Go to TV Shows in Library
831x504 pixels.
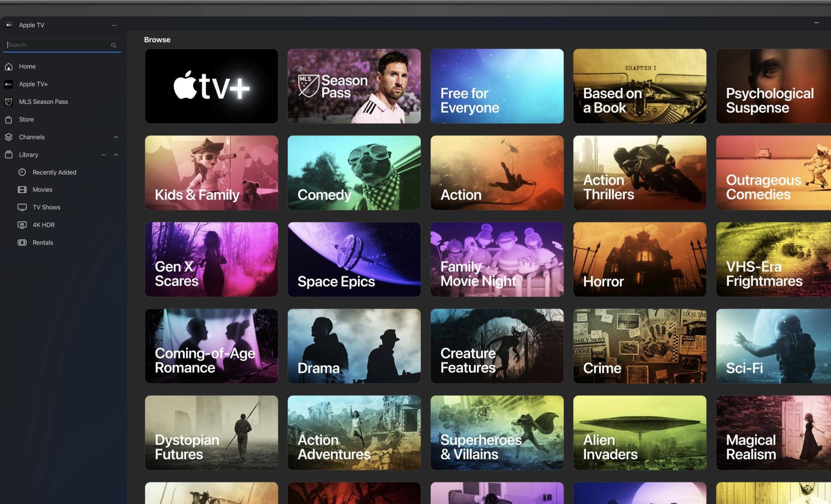46,207
